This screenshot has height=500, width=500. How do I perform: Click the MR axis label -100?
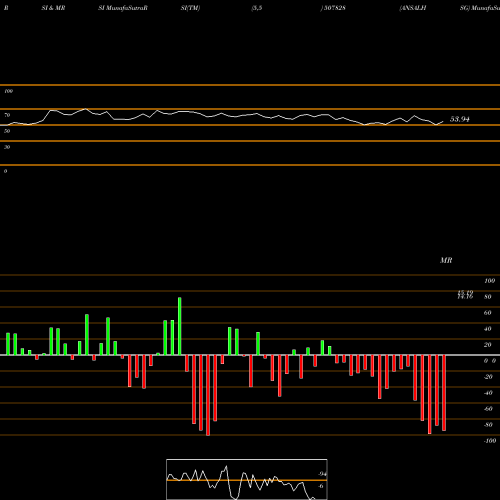[490, 441]
